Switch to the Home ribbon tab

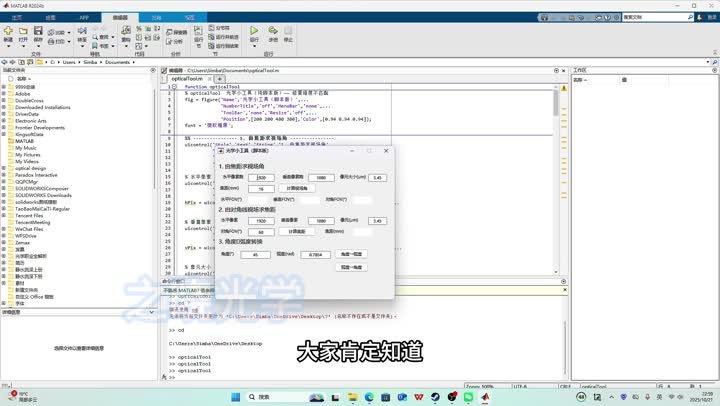17,17
